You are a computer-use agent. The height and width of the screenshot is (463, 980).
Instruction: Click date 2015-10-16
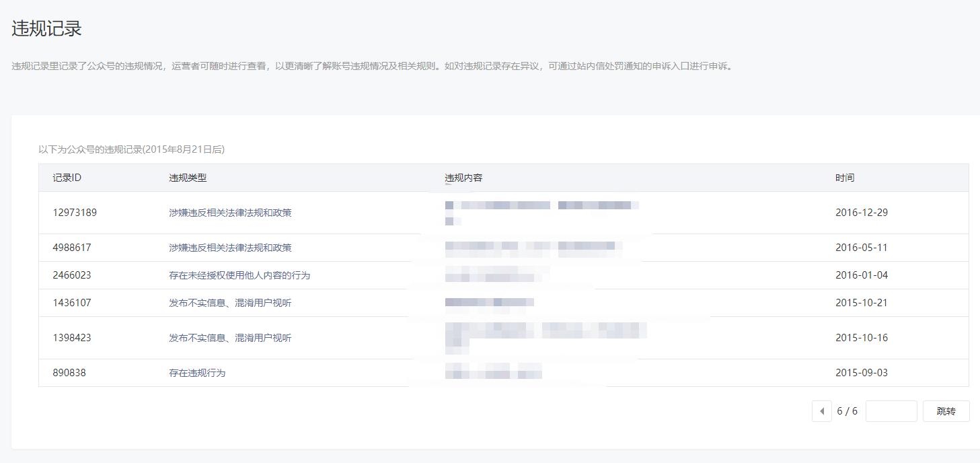pyautogui.click(x=862, y=338)
